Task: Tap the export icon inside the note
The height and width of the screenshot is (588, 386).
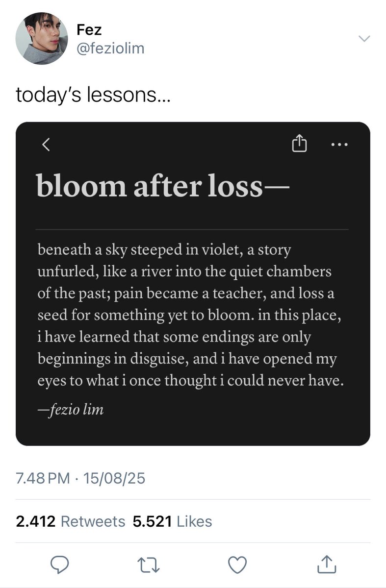Action: [299, 144]
